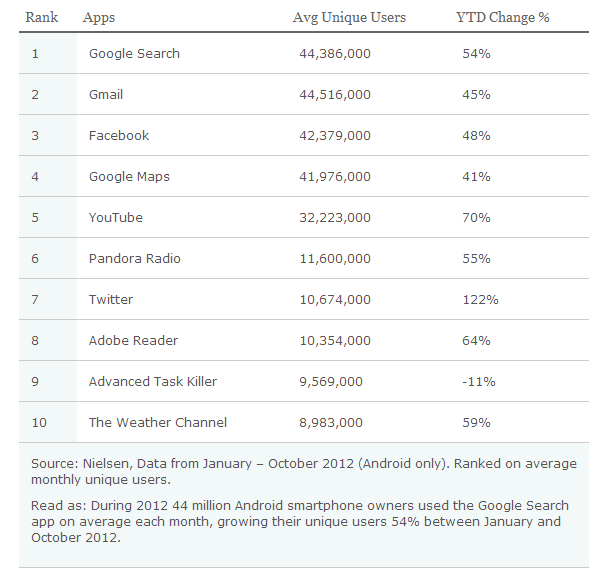
Task: Select YouTube's 32,223,000 users value
Action: click(334, 217)
